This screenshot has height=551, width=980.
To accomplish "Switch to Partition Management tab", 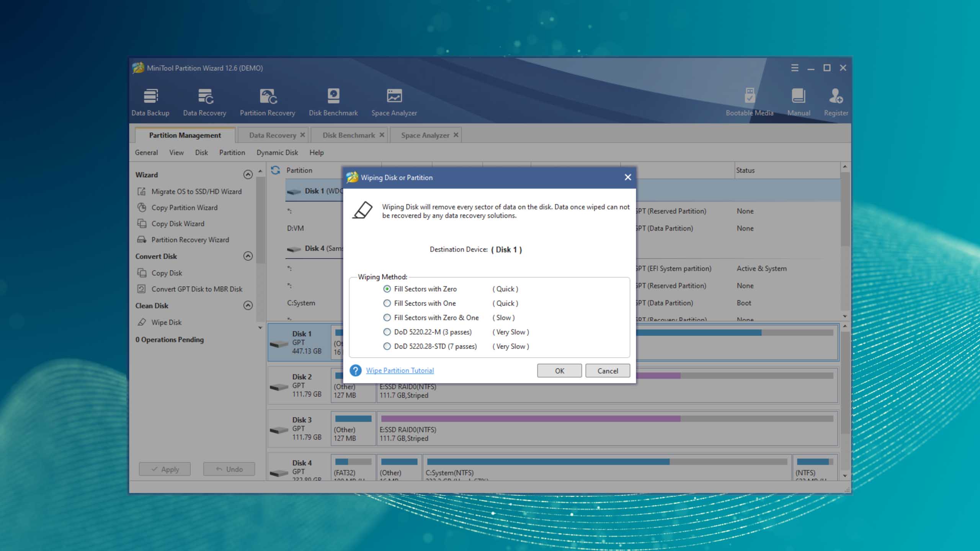I will pyautogui.click(x=185, y=135).
